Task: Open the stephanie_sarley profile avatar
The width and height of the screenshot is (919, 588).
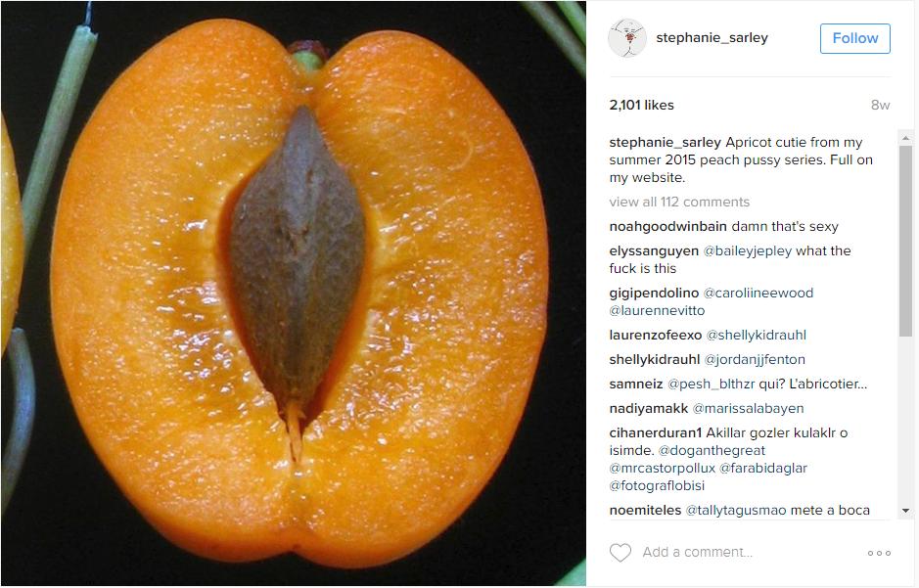Action: [x=627, y=38]
